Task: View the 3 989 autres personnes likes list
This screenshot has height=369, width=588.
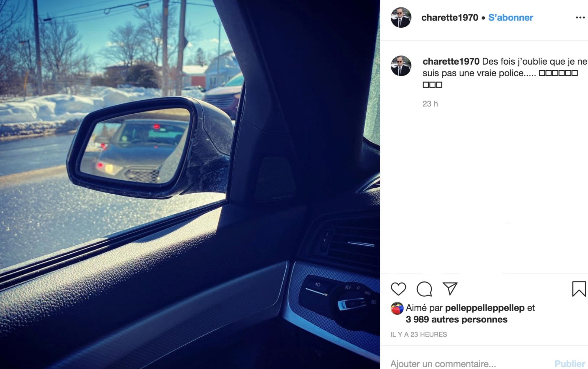Action: 456,319
